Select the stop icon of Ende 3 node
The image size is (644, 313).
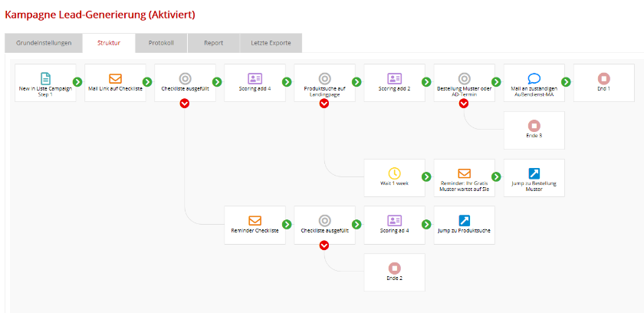[x=534, y=125]
